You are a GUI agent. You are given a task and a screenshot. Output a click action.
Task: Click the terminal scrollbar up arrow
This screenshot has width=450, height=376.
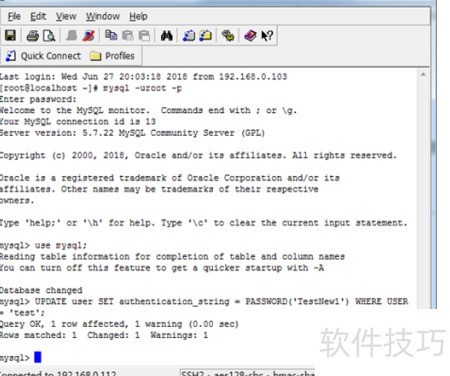tap(423, 75)
